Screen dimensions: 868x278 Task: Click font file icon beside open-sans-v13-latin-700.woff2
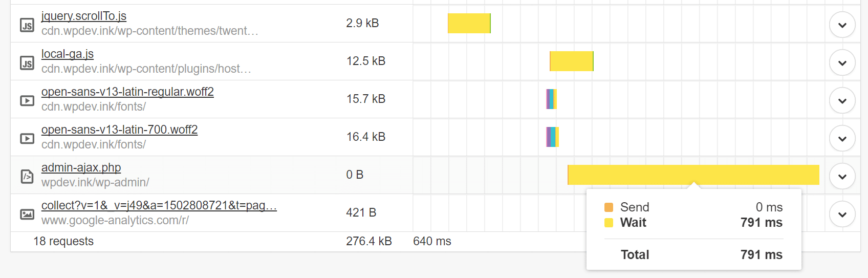click(x=27, y=138)
